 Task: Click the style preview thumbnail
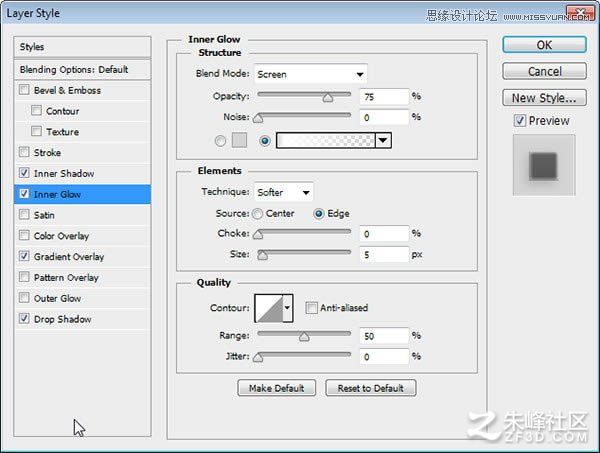pyautogui.click(x=544, y=165)
